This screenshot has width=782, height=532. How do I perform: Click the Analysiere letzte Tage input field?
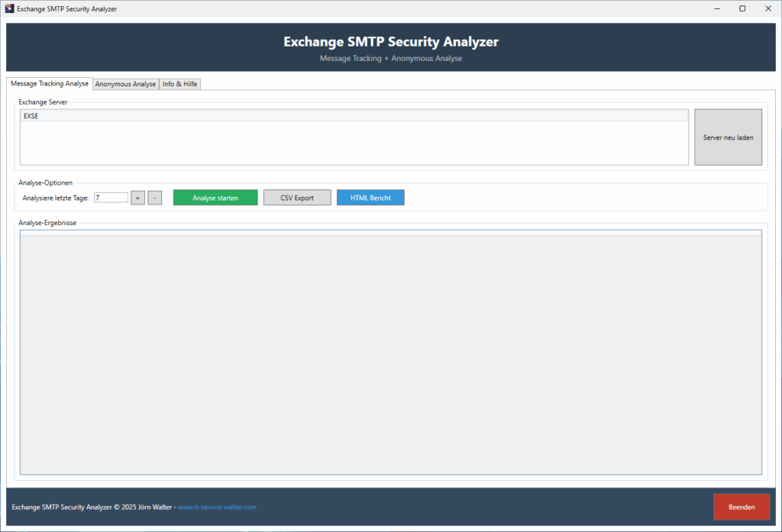[110, 197]
